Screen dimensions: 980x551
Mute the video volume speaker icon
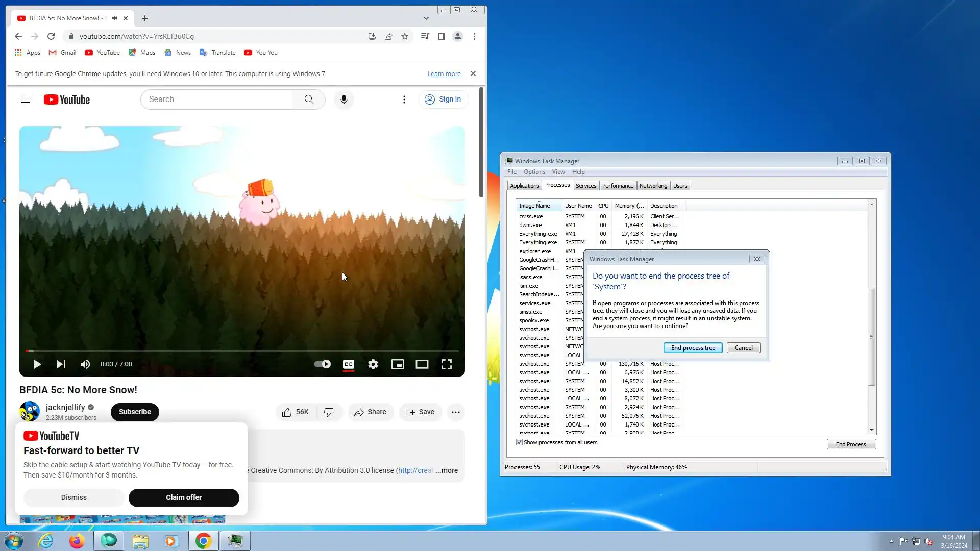click(85, 364)
